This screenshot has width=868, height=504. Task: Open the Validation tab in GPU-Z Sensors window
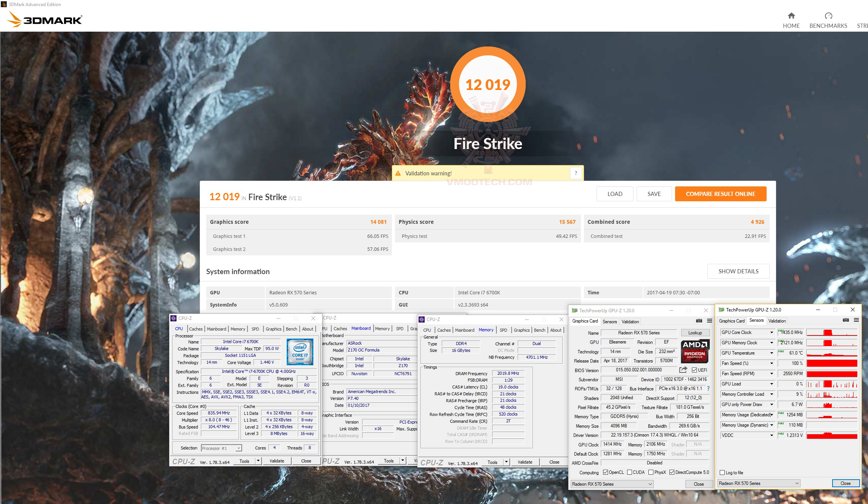[x=777, y=321]
